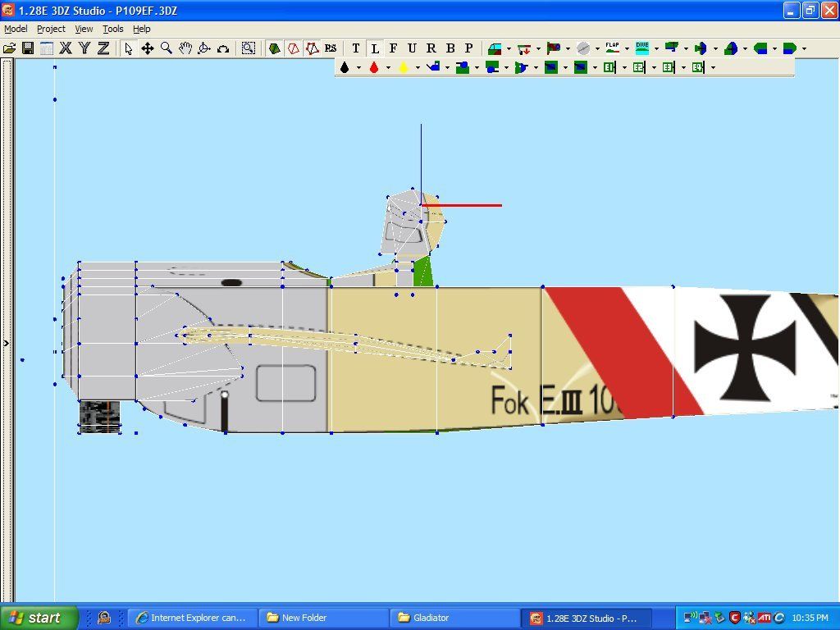Click the zoom-to-region magnifier in dashed box

click(248, 48)
